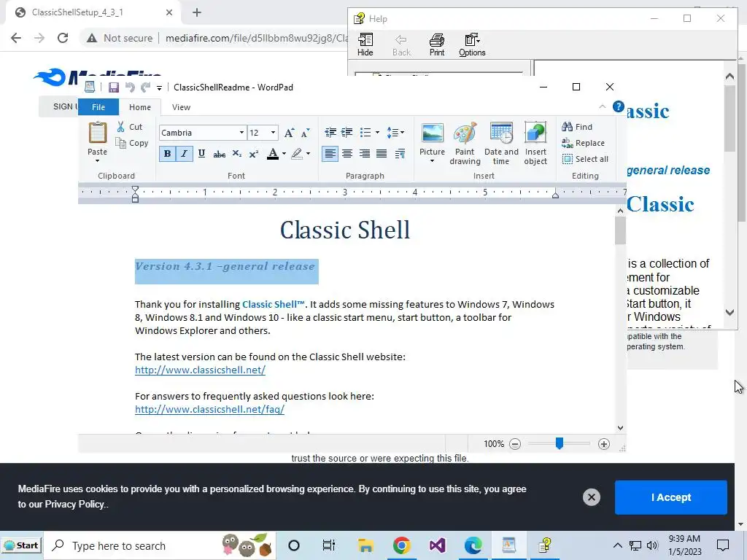
Task: Print from the Help window toolbar
Action: [x=437, y=44]
